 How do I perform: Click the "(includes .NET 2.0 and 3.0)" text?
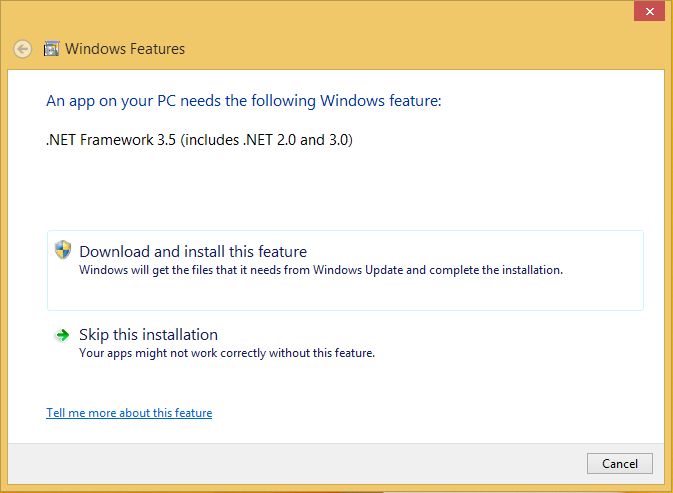(266, 140)
